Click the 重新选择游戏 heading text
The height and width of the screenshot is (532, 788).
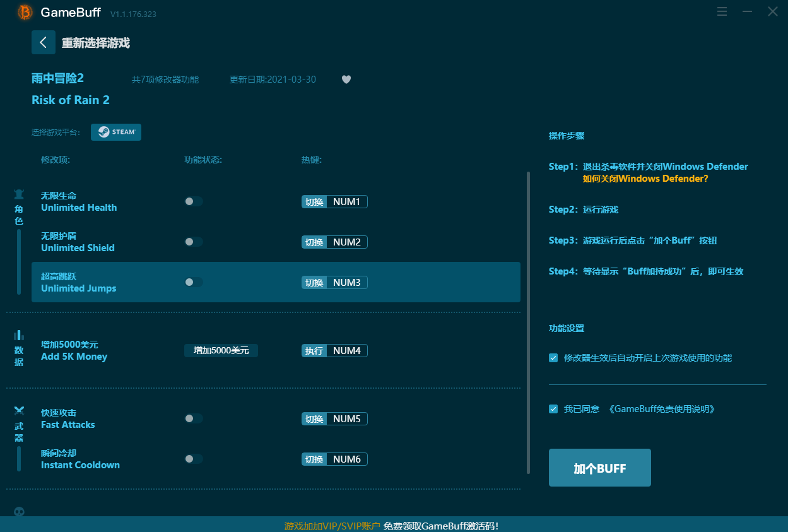click(x=96, y=43)
